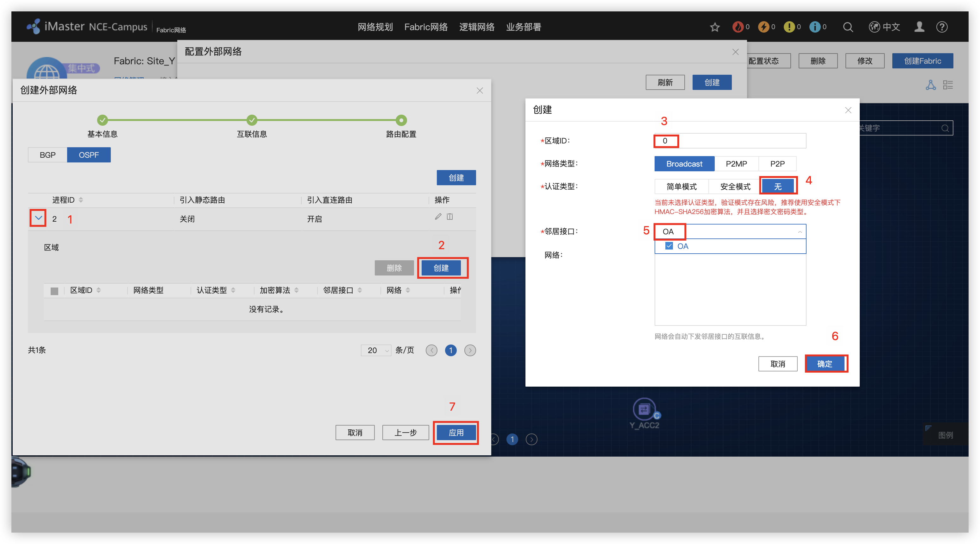Click the blue 应用 button
This screenshot has width=980, height=544.
456,433
